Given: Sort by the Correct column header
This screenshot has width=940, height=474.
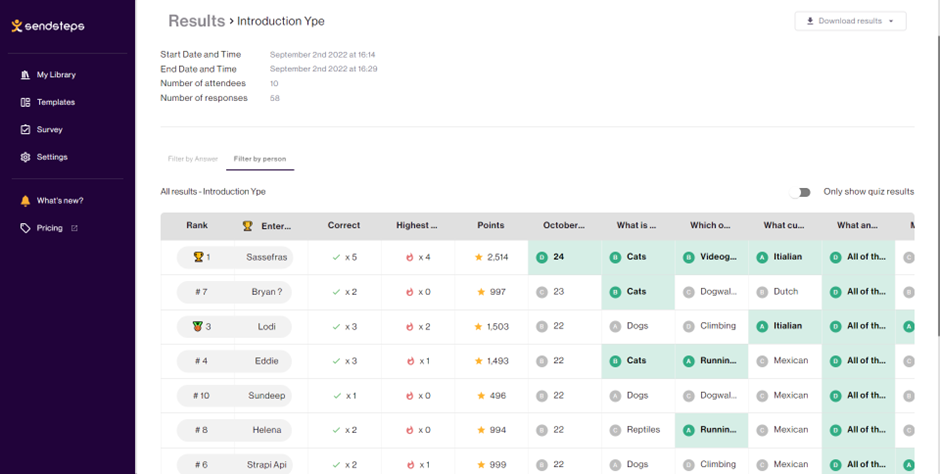Looking at the screenshot, I should [x=344, y=225].
